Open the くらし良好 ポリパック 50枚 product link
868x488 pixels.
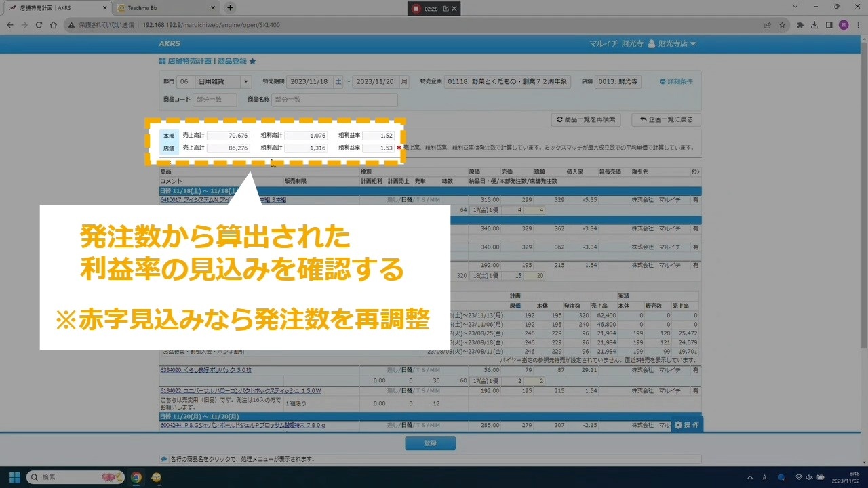point(205,370)
